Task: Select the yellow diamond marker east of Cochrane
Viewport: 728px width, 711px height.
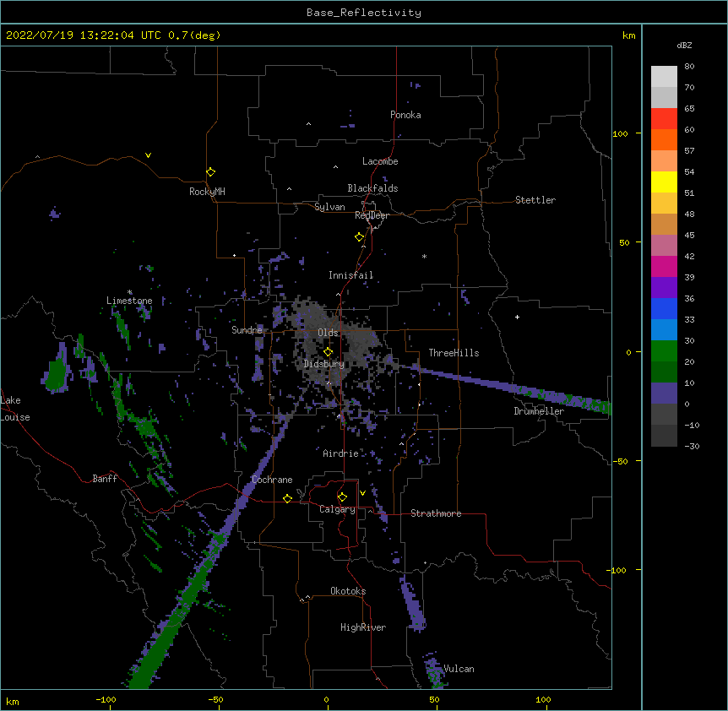Action: pyautogui.click(x=287, y=498)
